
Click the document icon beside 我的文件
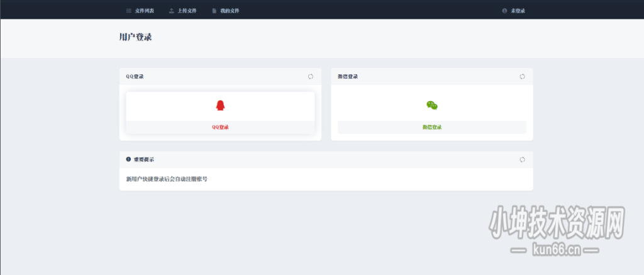tap(214, 11)
